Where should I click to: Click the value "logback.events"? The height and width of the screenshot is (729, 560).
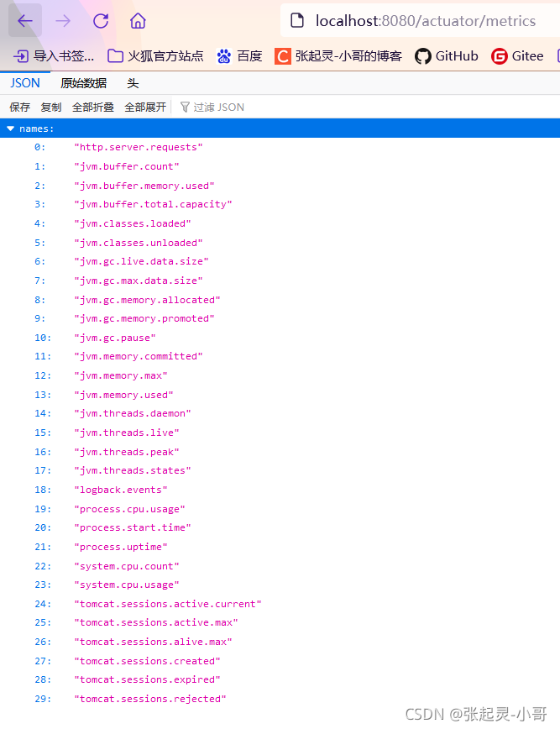pos(121,490)
